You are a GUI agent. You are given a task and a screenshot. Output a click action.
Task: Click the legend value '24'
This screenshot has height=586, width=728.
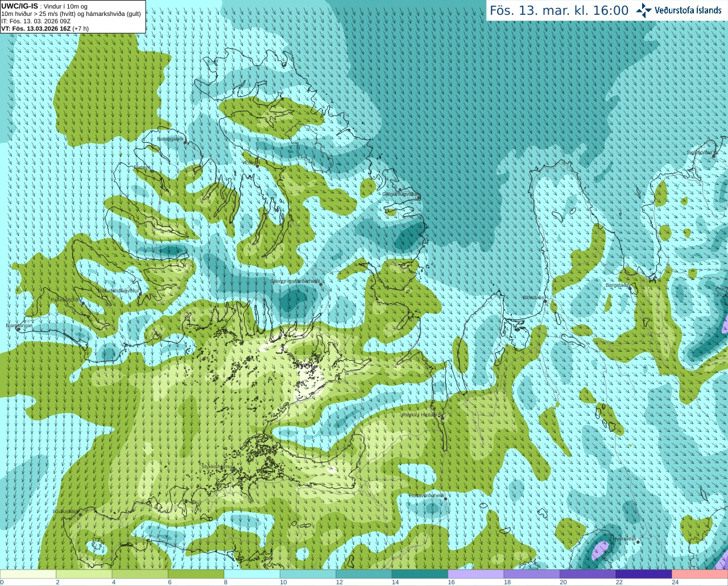coord(675,582)
